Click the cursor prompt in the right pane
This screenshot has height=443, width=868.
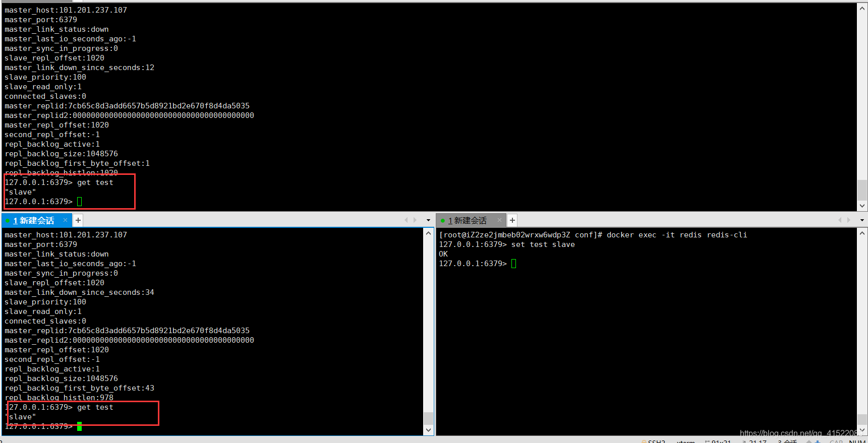click(513, 264)
